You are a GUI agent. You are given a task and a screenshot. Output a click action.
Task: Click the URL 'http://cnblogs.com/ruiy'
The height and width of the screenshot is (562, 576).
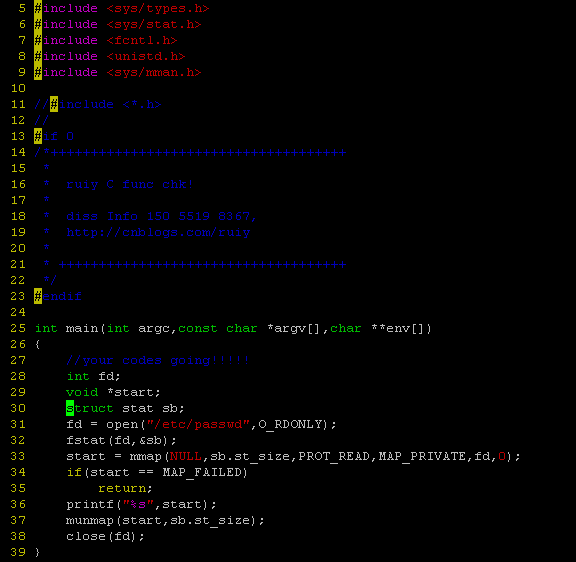(x=158, y=232)
